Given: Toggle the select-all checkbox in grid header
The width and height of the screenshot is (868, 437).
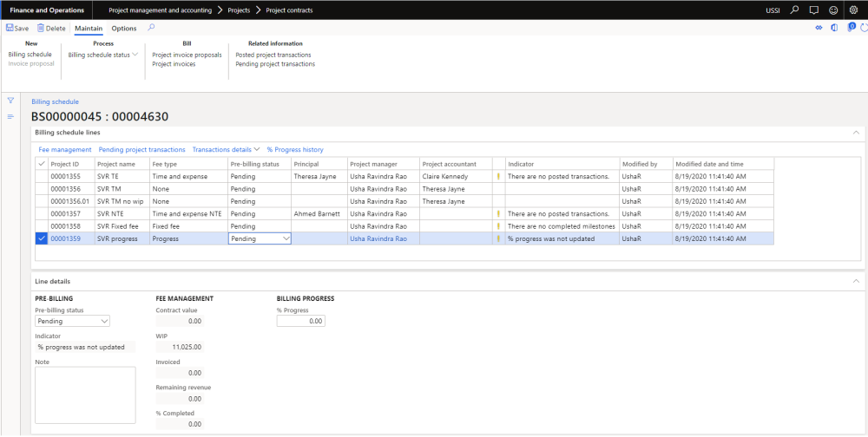Looking at the screenshot, I should click(42, 164).
